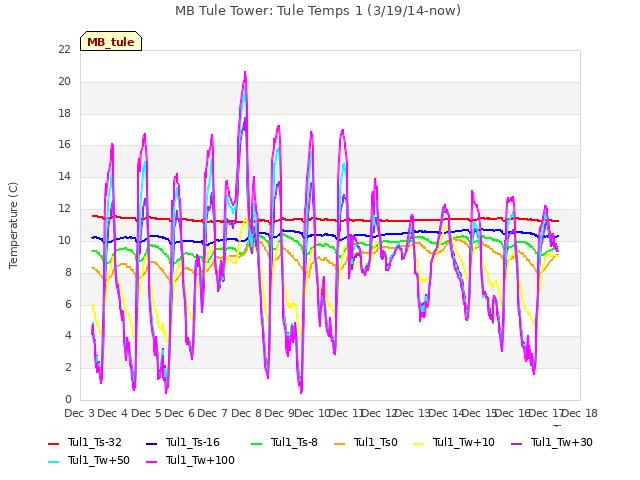Select the Tul1_Ts0 legend label
The height and width of the screenshot is (480, 640).
tap(376, 442)
